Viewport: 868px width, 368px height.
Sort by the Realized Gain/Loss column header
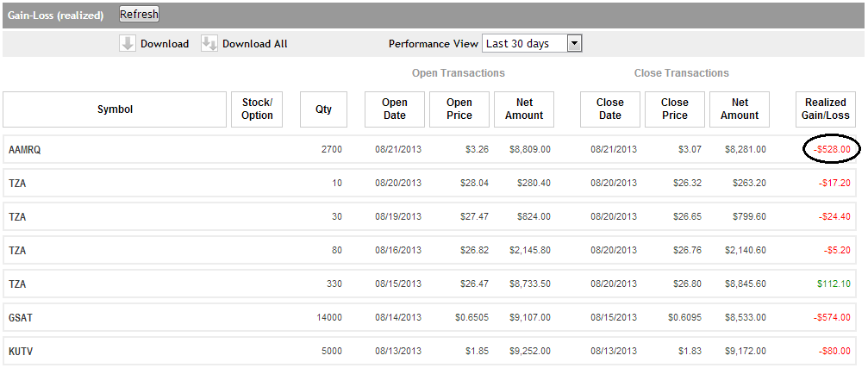pyautogui.click(x=827, y=109)
